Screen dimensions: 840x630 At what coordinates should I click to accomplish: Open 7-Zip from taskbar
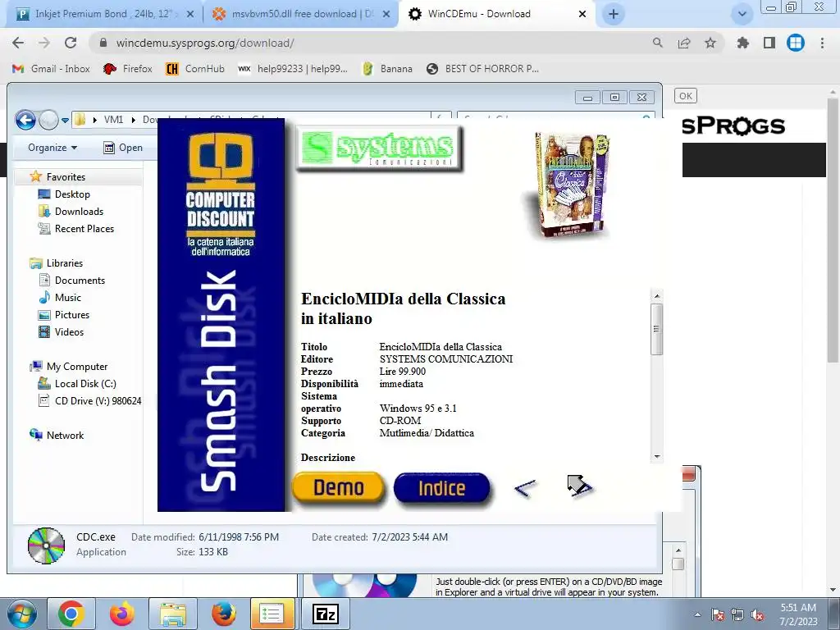[326, 614]
